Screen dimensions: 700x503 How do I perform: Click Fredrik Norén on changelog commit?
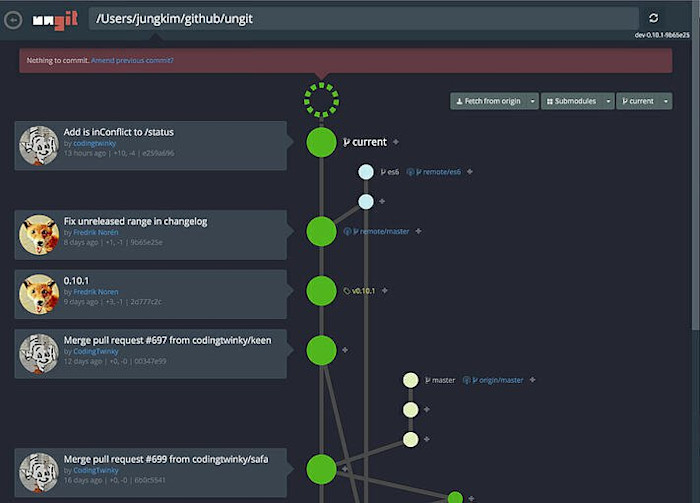pyautogui.click(x=96, y=233)
